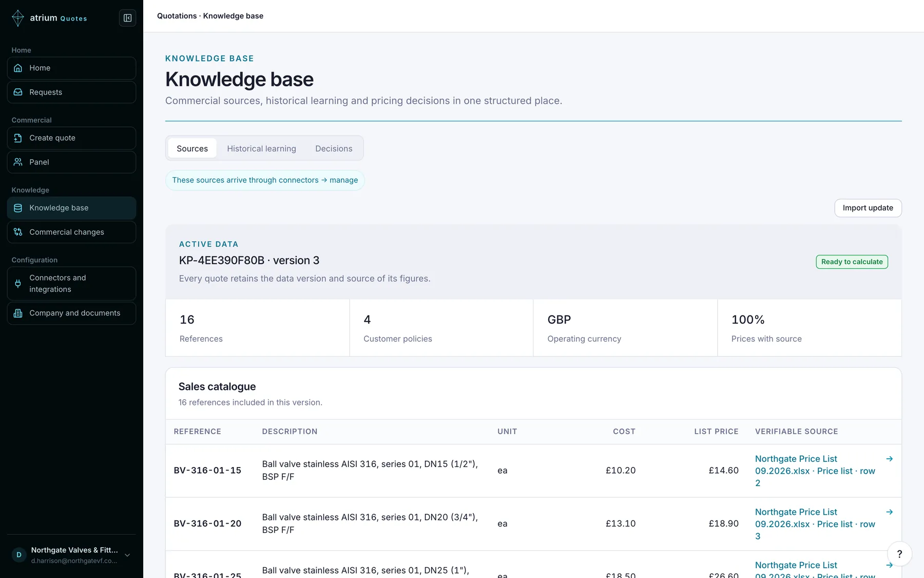Click the 100% Prices with source card
The width and height of the screenshot is (924, 578).
click(x=810, y=328)
